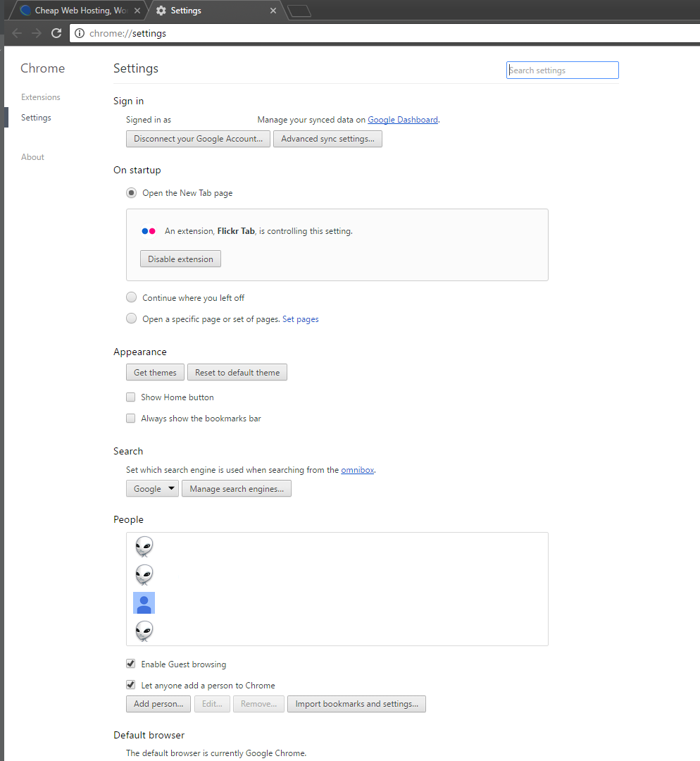The image size is (700, 761).
Task: Open Advanced sync settings
Action: (x=327, y=139)
